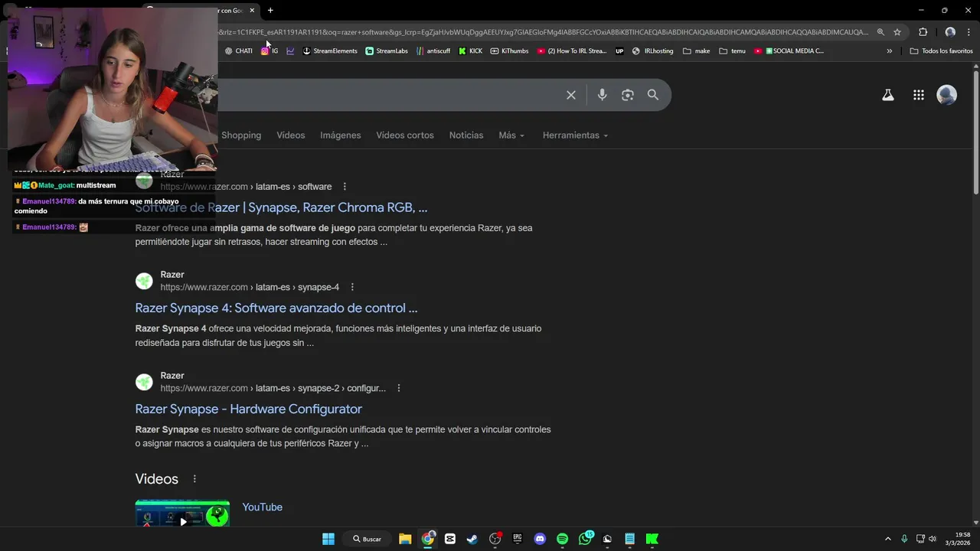
Task: Bookmark this page with the star icon
Action: (897, 32)
